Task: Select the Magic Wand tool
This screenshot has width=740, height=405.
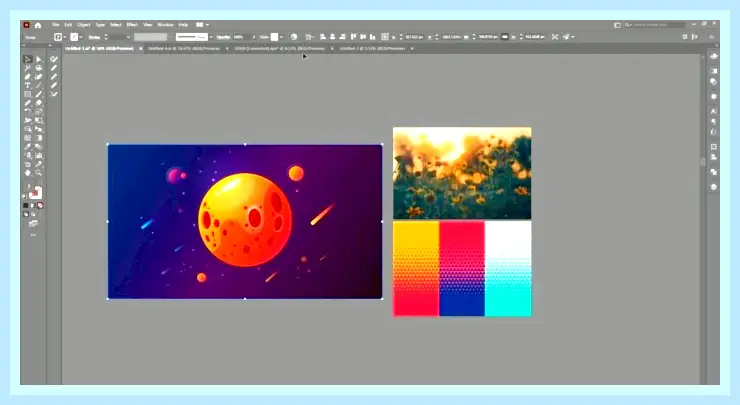Action: [28, 68]
